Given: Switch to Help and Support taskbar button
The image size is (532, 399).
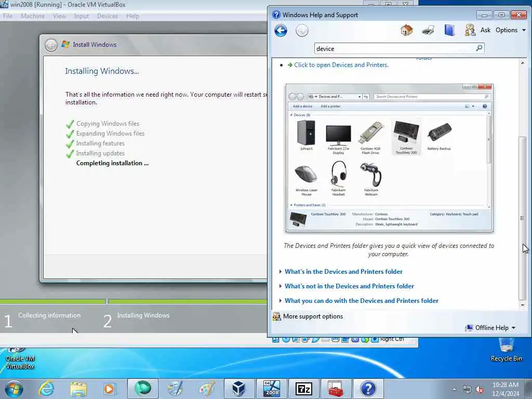Looking at the screenshot, I should 368,389.
